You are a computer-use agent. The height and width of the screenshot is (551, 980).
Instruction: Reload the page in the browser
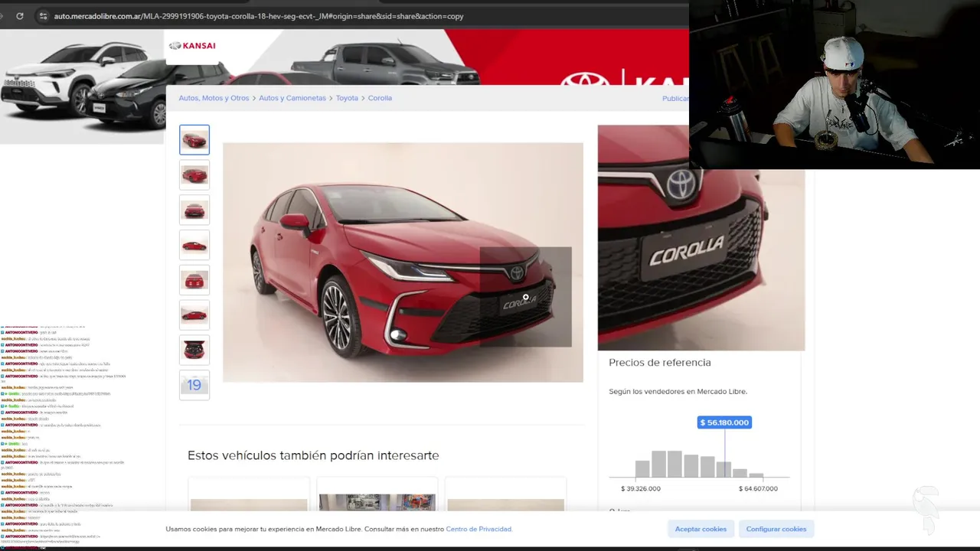[19, 15]
